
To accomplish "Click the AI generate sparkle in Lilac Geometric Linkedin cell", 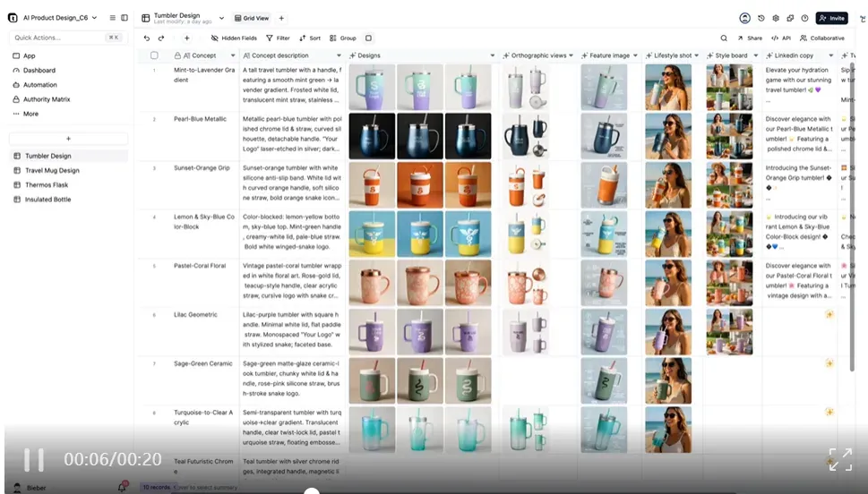I will point(829,314).
